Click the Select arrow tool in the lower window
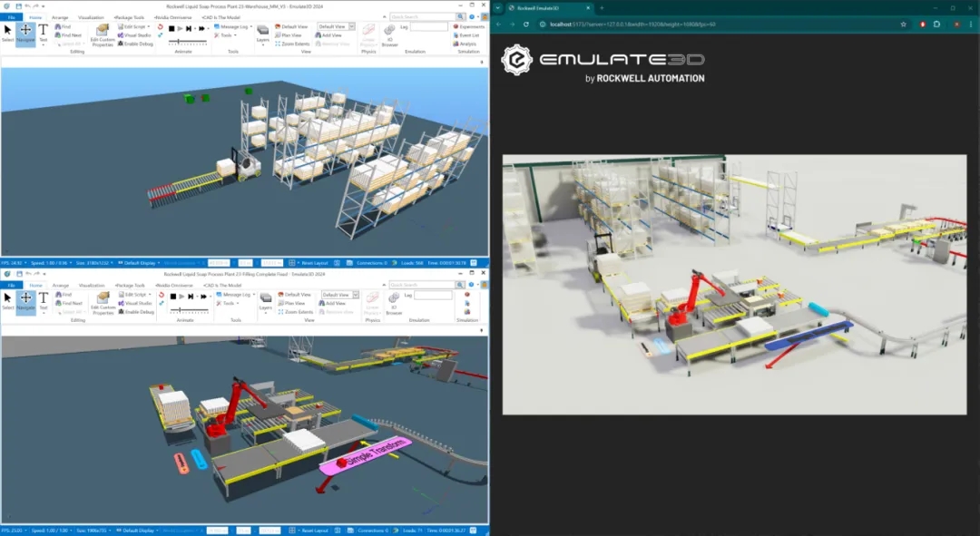 point(7,300)
